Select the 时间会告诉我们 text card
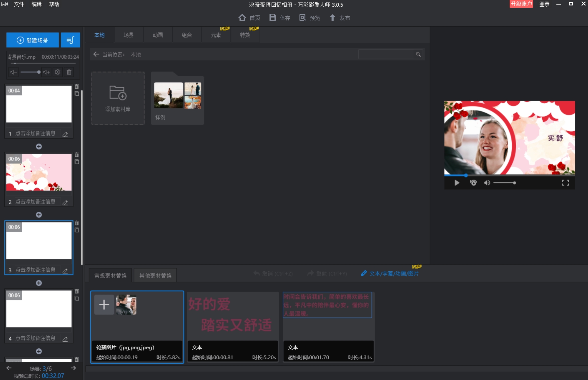 coord(328,327)
